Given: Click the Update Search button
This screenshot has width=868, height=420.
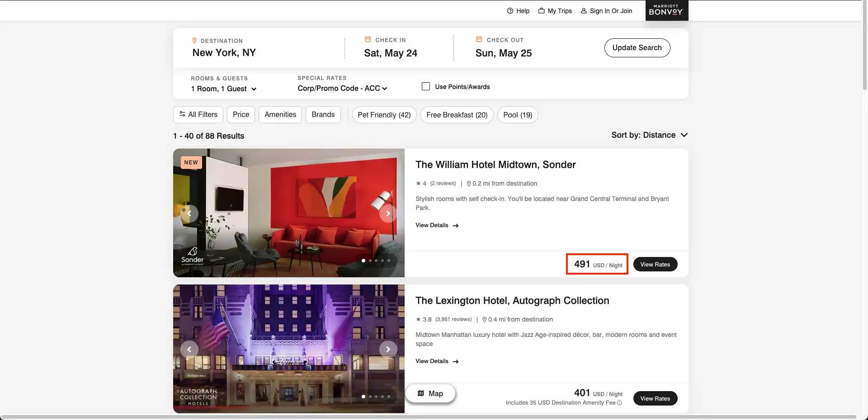Looking at the screenshot, I should (x=637, y=48).
